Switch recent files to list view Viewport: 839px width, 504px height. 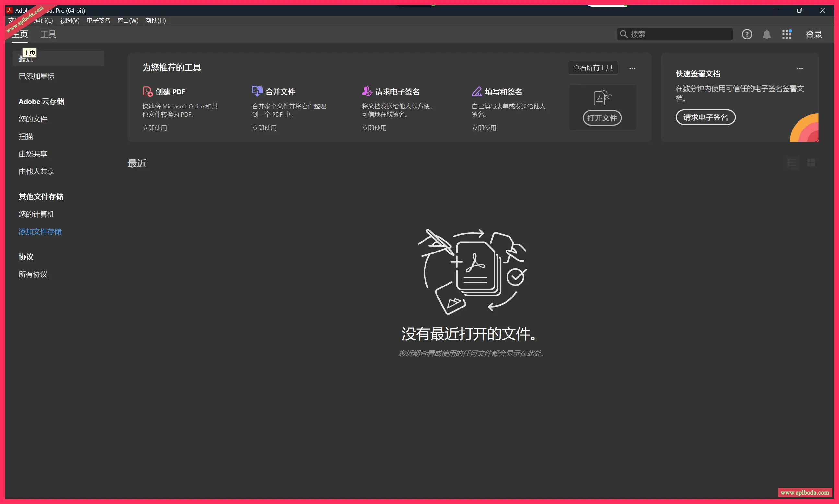click(x=792, y=163)
